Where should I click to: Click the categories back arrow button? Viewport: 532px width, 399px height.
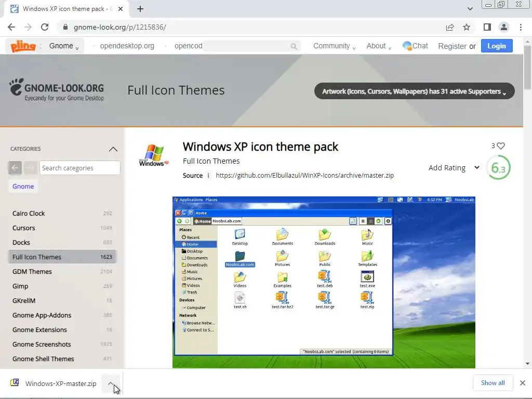click(x=15, y=168)
